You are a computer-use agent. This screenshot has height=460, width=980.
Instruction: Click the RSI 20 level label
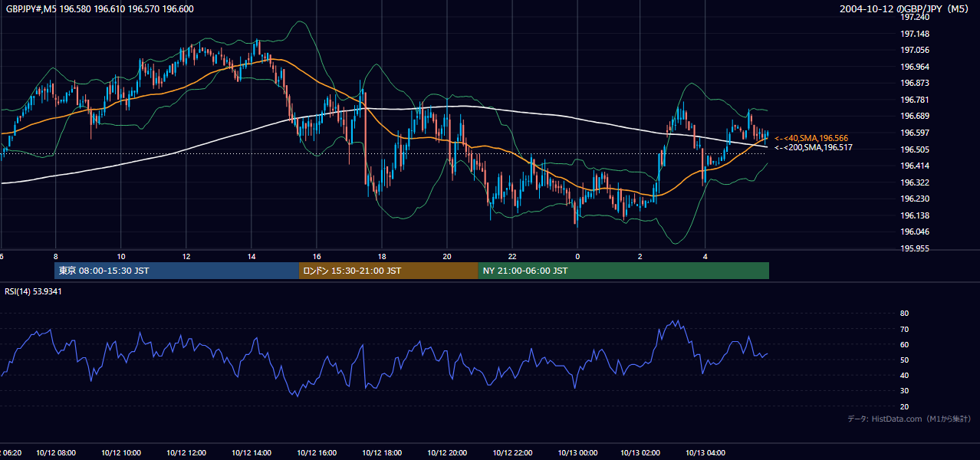coord(904,406)
